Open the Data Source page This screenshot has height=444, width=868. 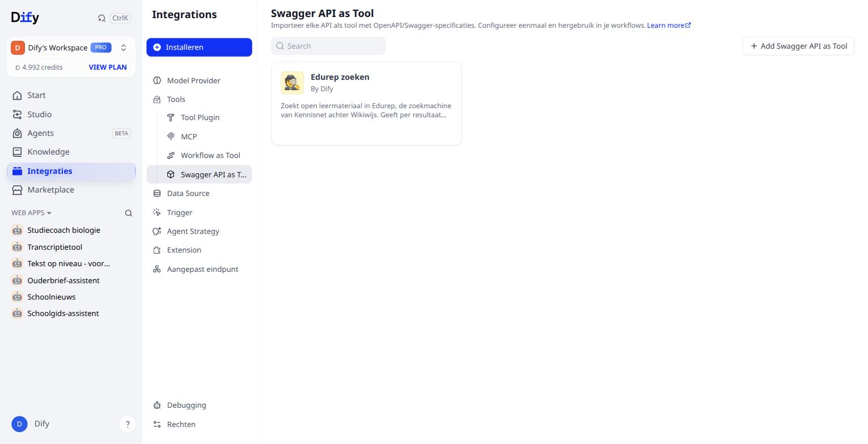(199, 193)
